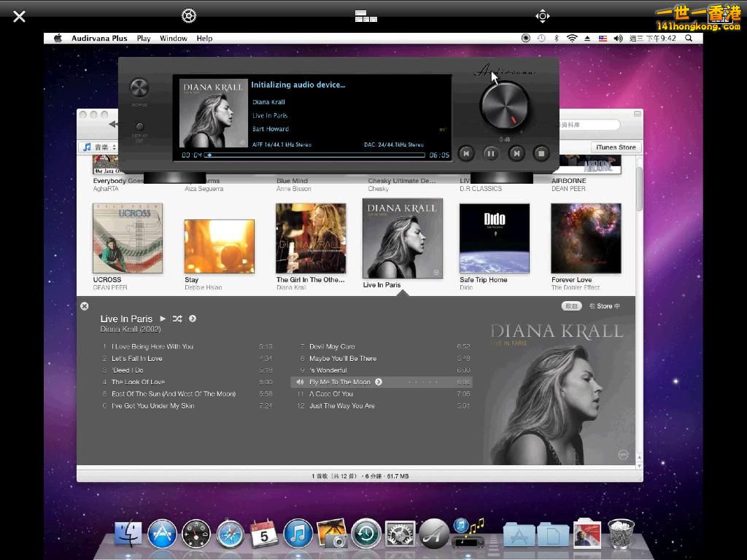Open Time Machine from the Dock

(365, 534)
